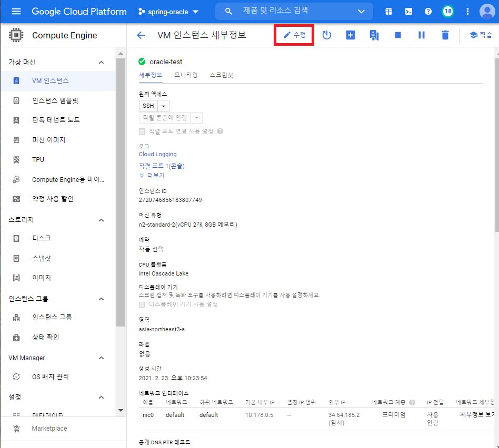Image resolution: width=499 pixels, height=448 pixels.
Task: Open 직렬 포트 1(콘솔) link
Action: (x=162, y=166)
